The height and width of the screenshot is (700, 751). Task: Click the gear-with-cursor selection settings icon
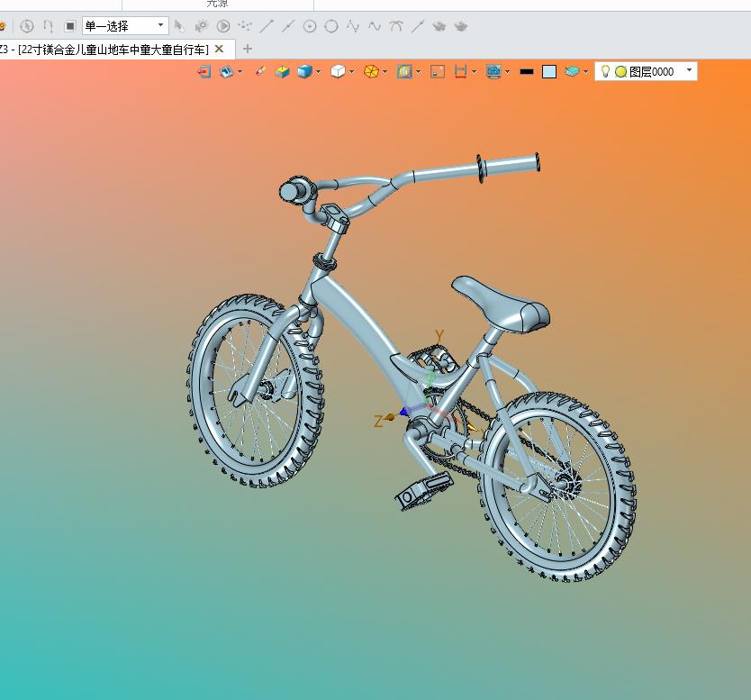point(201,26)
